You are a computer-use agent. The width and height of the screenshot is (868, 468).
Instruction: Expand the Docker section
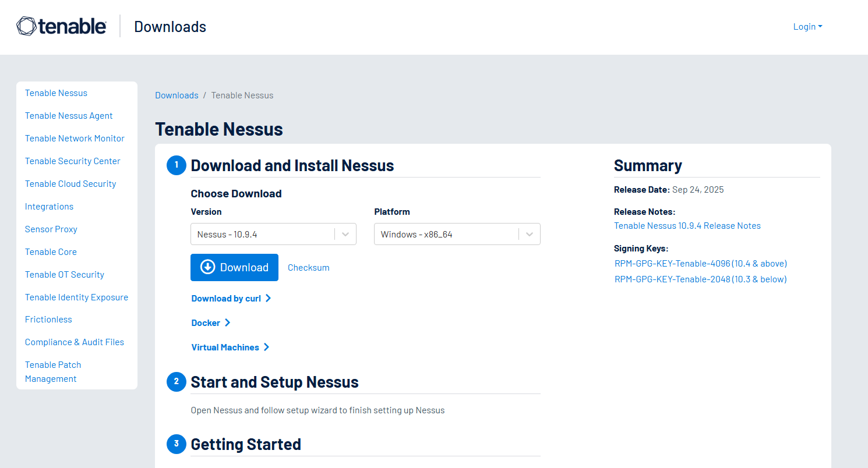[x=211, y=323]
